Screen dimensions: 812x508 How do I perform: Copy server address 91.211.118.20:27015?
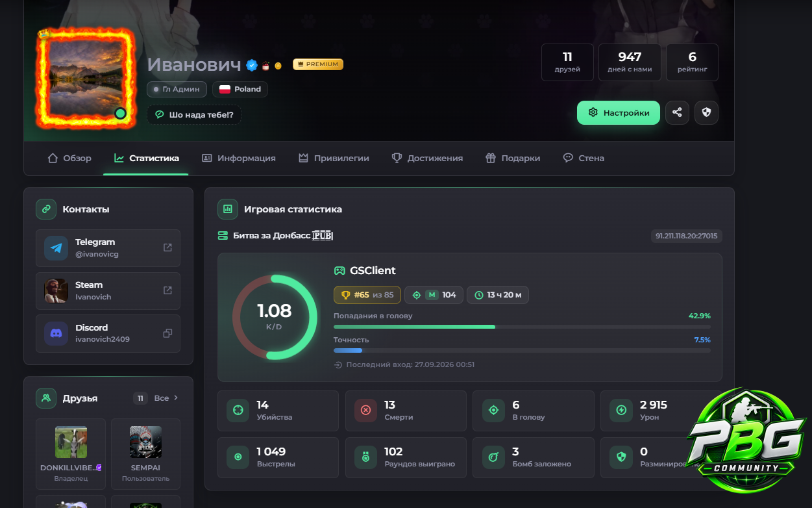coord(687,236)
